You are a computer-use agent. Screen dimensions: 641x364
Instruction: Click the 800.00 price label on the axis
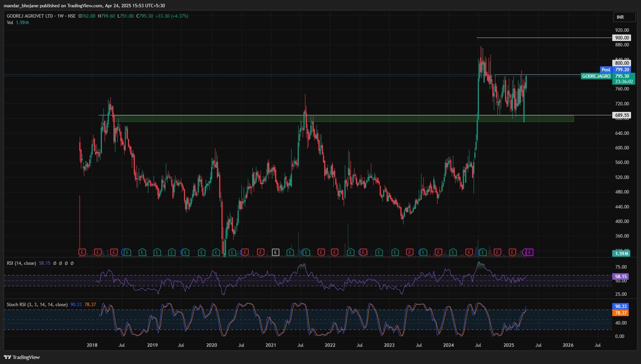[621, 63]
